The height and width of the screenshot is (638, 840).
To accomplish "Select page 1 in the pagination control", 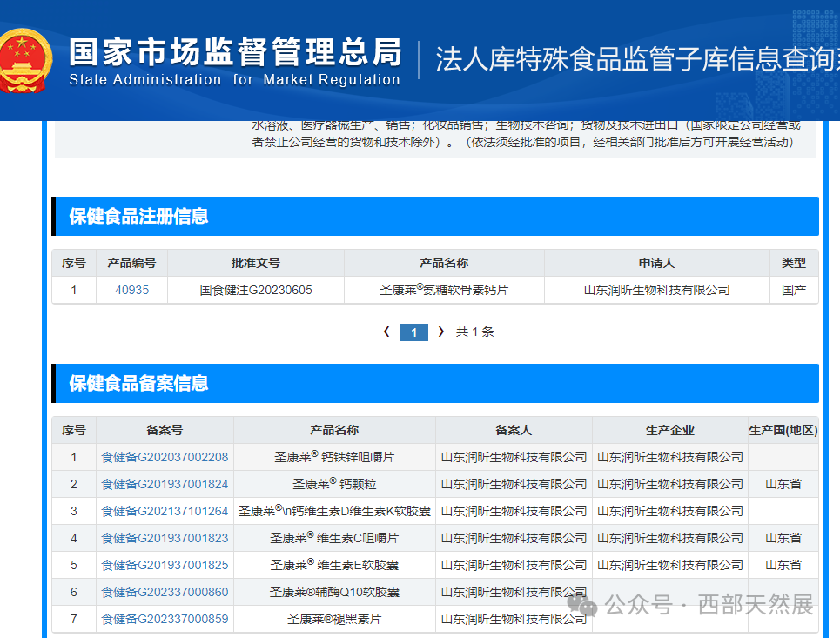I will pos(414,332).
